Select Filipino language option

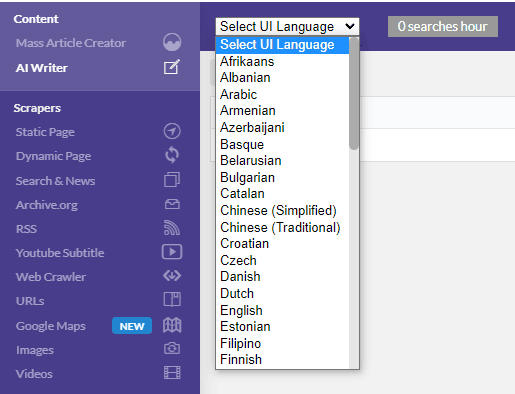282,343
